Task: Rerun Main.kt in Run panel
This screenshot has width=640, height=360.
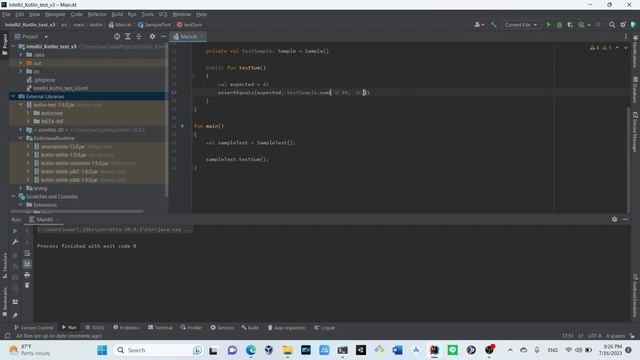Action: pyautogui.click(x=15, y=231)
